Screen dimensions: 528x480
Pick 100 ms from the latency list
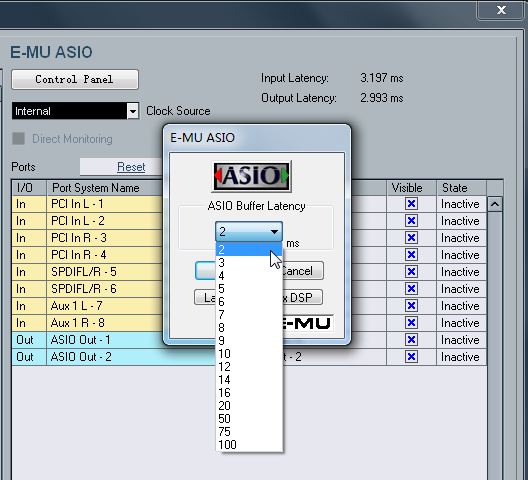tap(249, 445)
